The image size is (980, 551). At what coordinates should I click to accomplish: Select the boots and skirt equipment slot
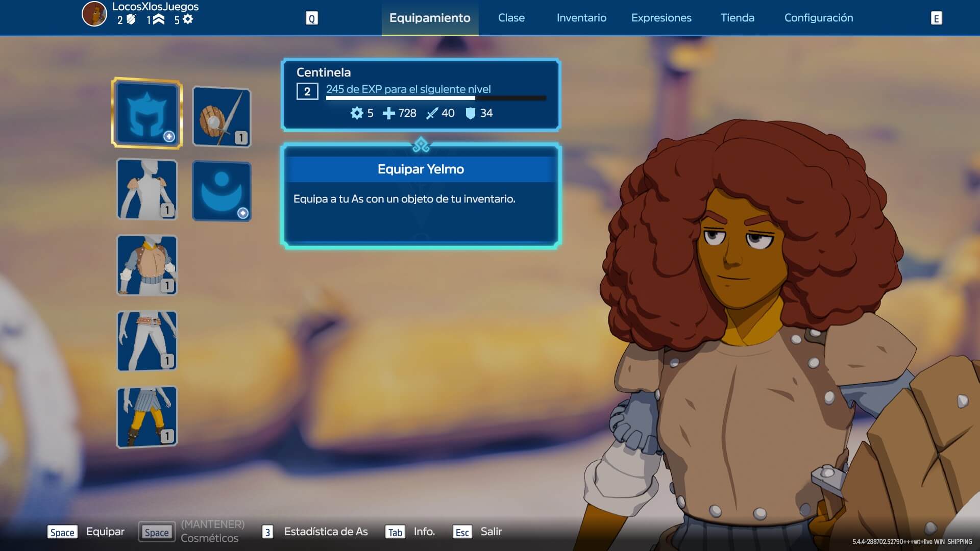coord(147,417)
